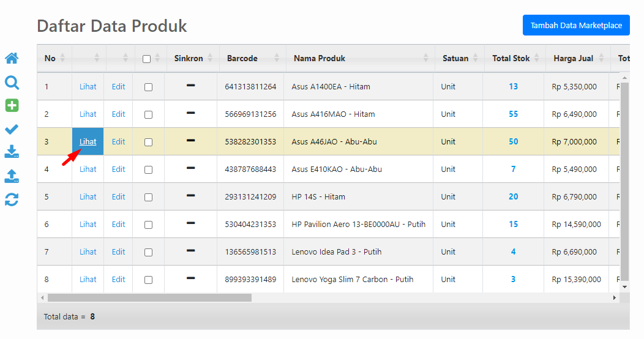This screenshot has height=339, width=644.
Task: Open the home icon in sidebar
Action: pyautogui.click(x=12, y=58)
